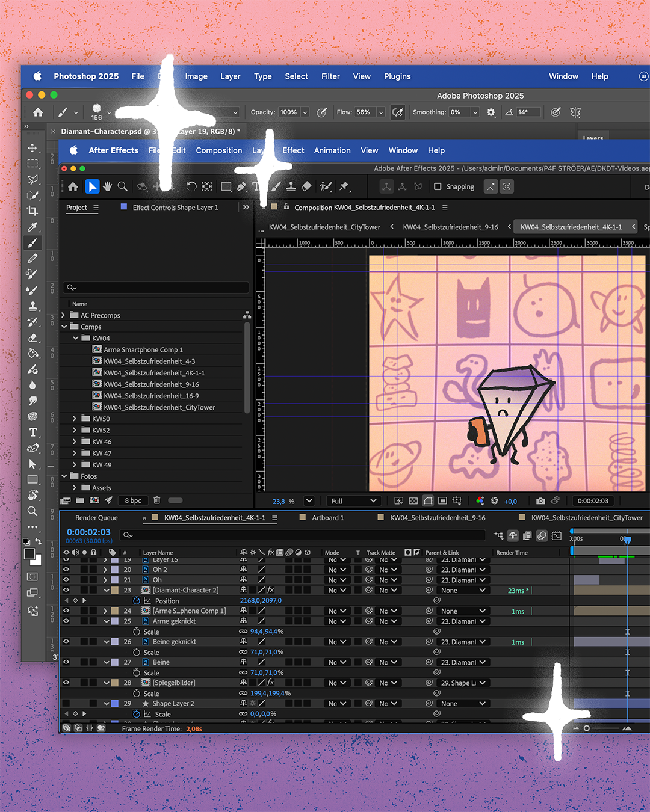650x812 pixels.
Task: Open the Mode dropdown for the Oh layer
Action: [x=336, y=579]
